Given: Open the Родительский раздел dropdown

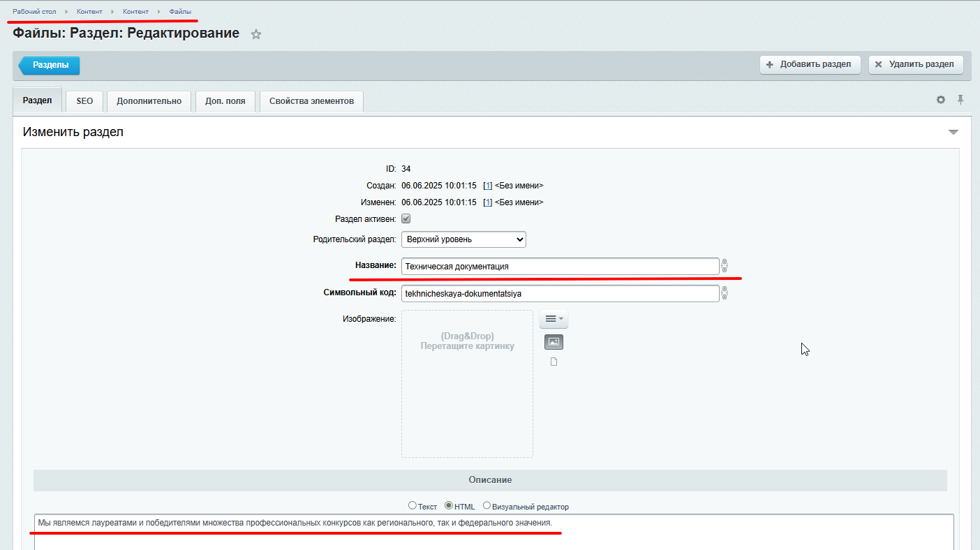Looking at the screenshot, I should pos(463,239).
